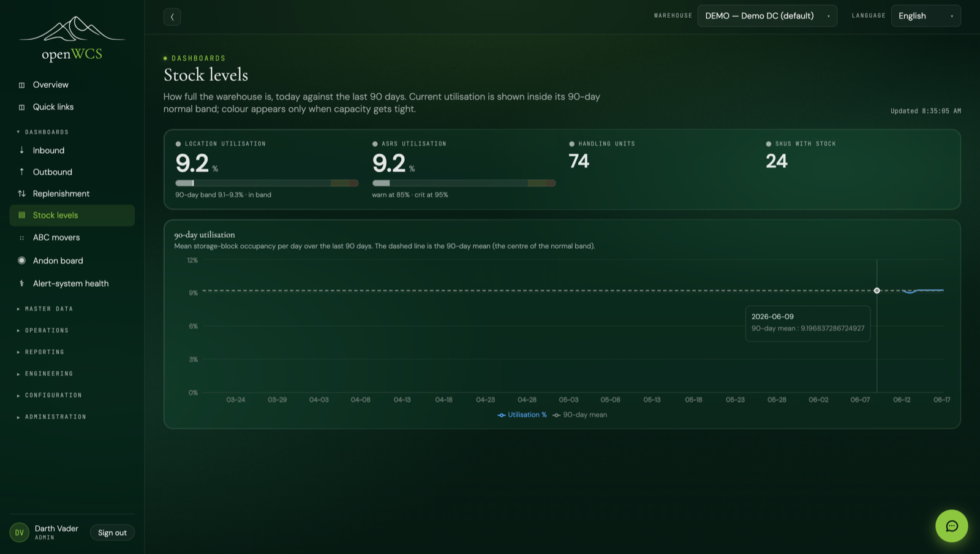Open the Language dropdown

coord(925,16)
